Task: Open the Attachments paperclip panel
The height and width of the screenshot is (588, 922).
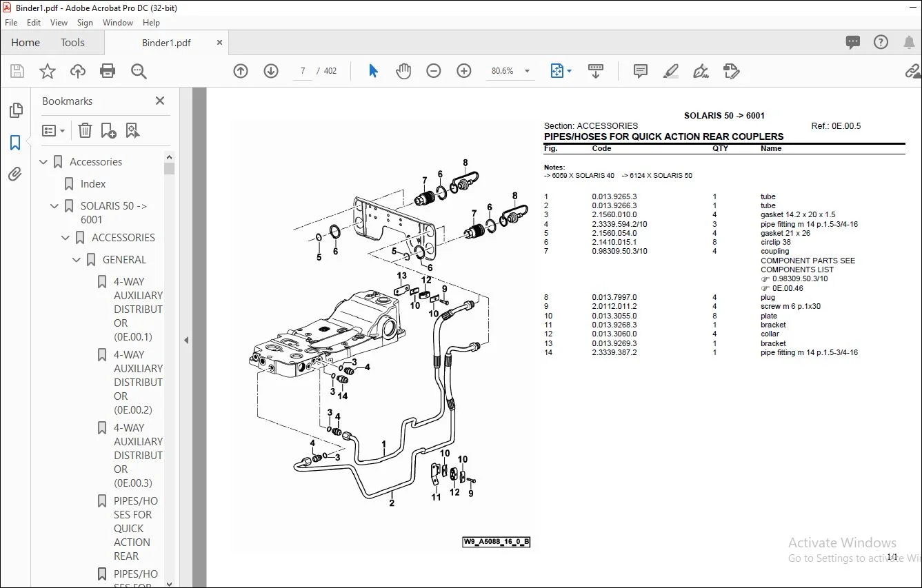Action: coord(15,174)
